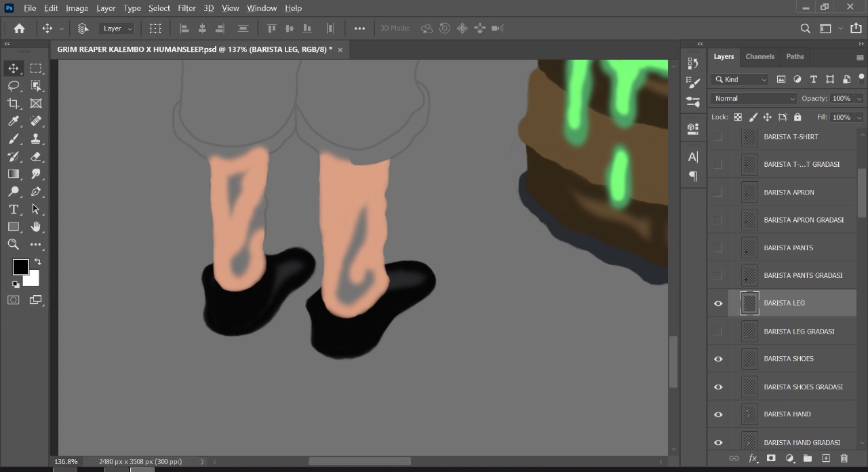Screen dimensions: 868x472
Task: Hide the BARISTA HAND layer
Action: pyautogui.click(x=718, y=414)
